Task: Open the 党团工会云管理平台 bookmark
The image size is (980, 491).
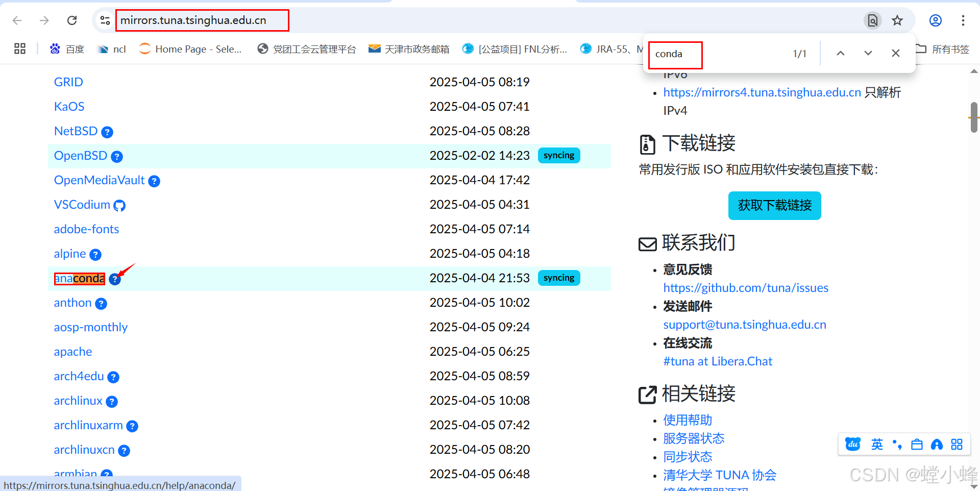Action: (306, 49)
